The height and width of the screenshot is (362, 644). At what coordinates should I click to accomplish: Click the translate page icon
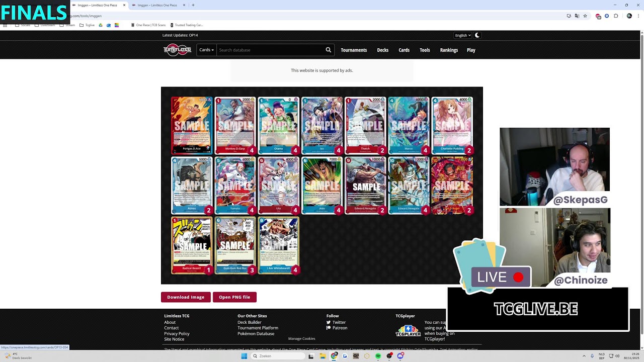[x=577, y=16]
